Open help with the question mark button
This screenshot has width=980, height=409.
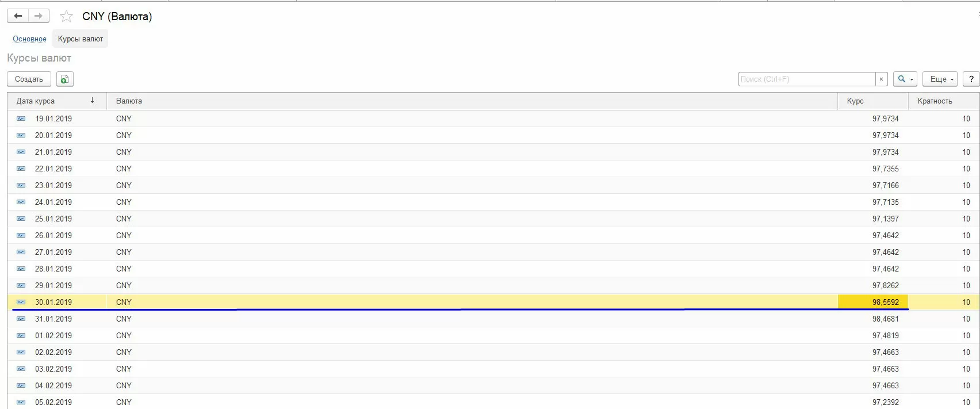971,79
